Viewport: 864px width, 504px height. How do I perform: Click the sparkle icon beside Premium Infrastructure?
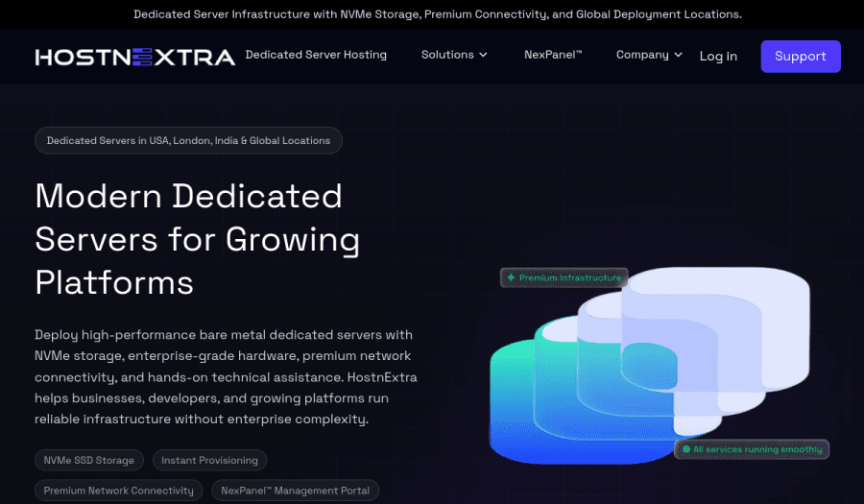511,277
